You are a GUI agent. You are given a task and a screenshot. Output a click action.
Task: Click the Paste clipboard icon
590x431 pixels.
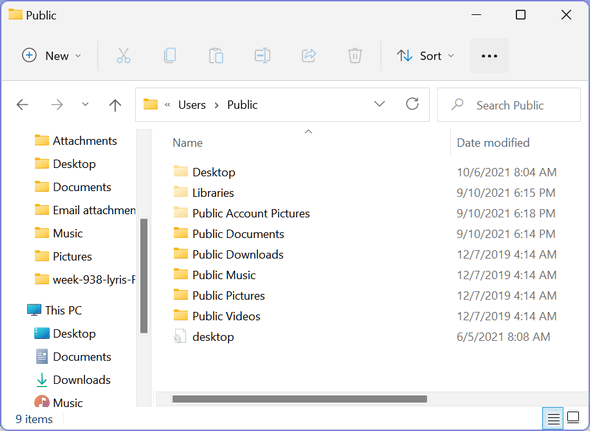216,56
